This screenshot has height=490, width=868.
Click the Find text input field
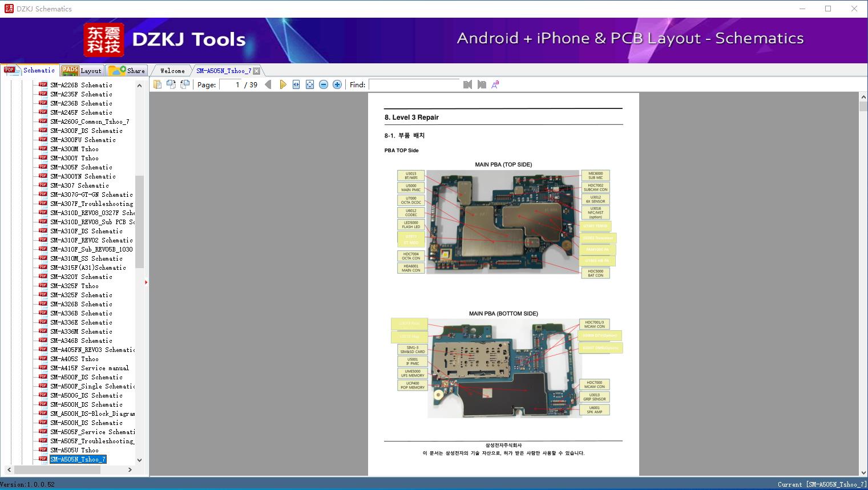414,84
